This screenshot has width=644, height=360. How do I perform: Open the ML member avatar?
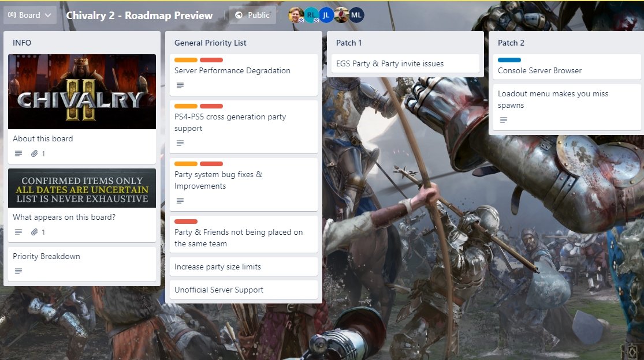click(x=356, y=15)
